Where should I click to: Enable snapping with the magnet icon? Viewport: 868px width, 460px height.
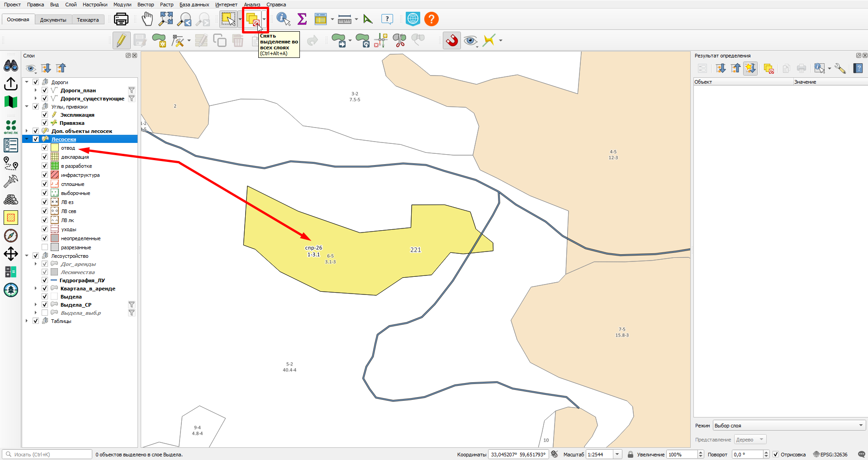click(452, 41)
